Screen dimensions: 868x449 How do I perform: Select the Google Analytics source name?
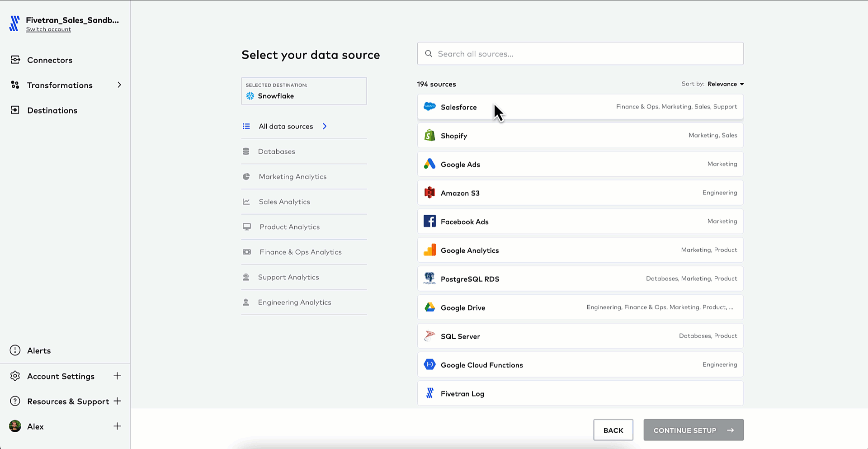click(x=470, y=250)
